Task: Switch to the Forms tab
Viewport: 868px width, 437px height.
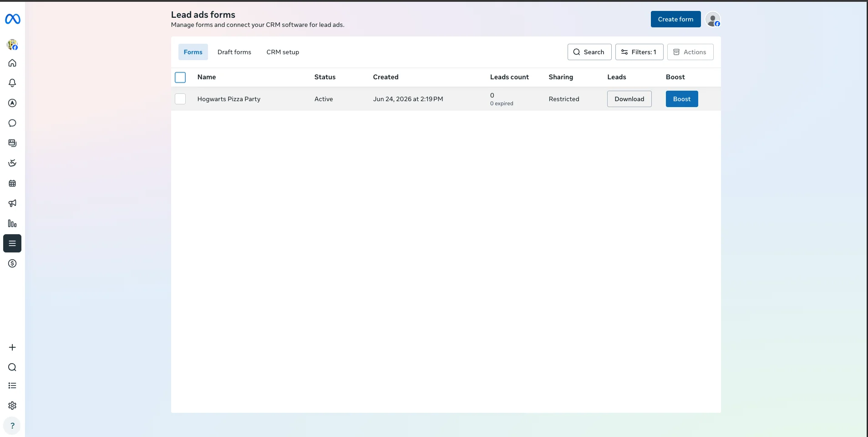Action: point(193,52)
